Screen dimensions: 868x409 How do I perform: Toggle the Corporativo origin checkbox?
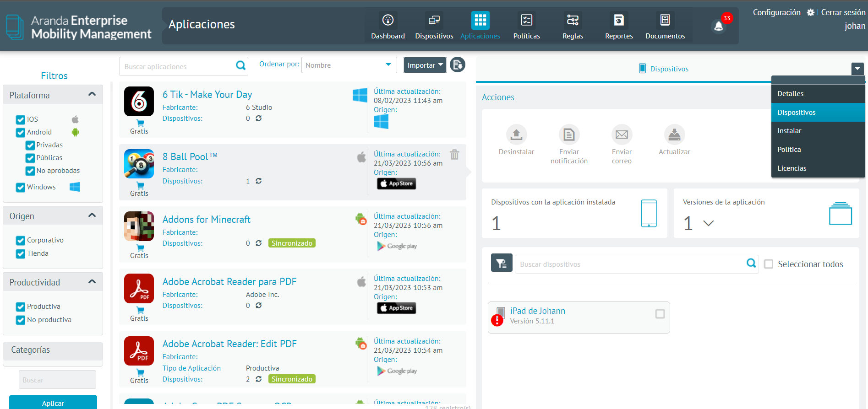[x=21, y=240]
